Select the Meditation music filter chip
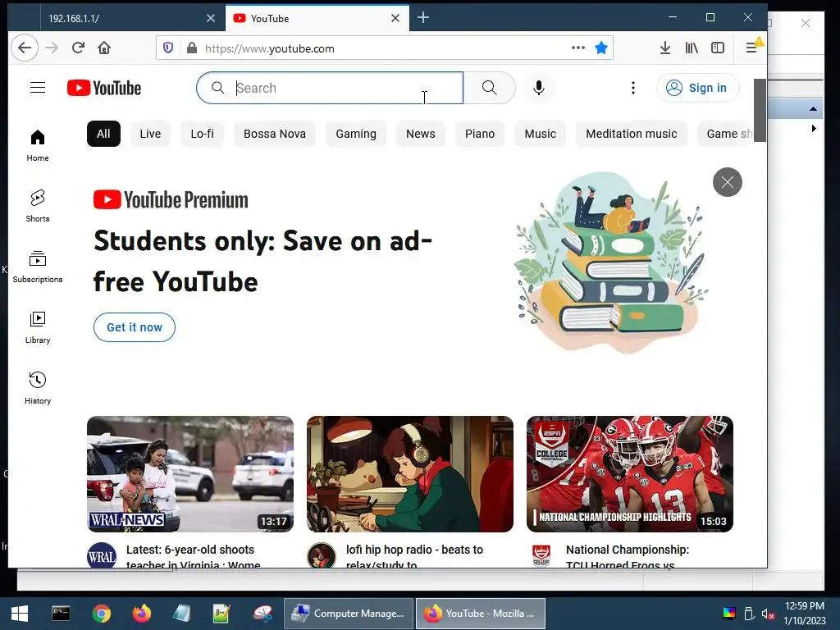 click(x=631, y=134)
